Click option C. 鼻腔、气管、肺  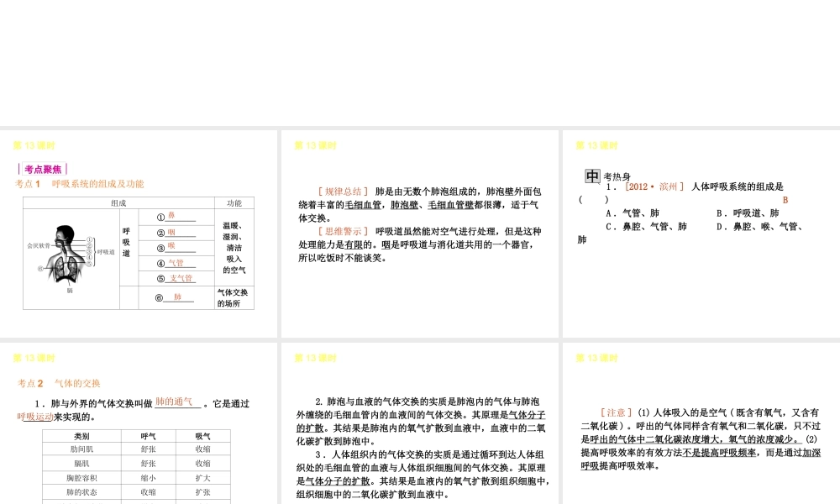(x=647, y=227)
